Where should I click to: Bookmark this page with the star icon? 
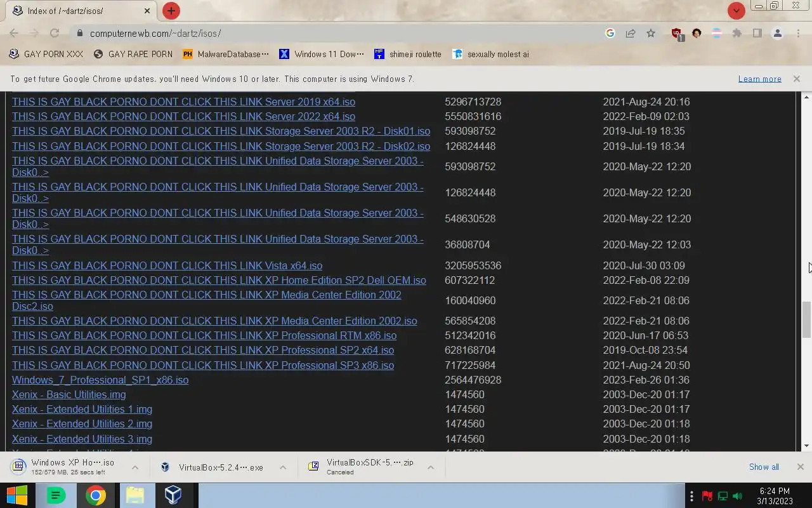pos(651,33)
